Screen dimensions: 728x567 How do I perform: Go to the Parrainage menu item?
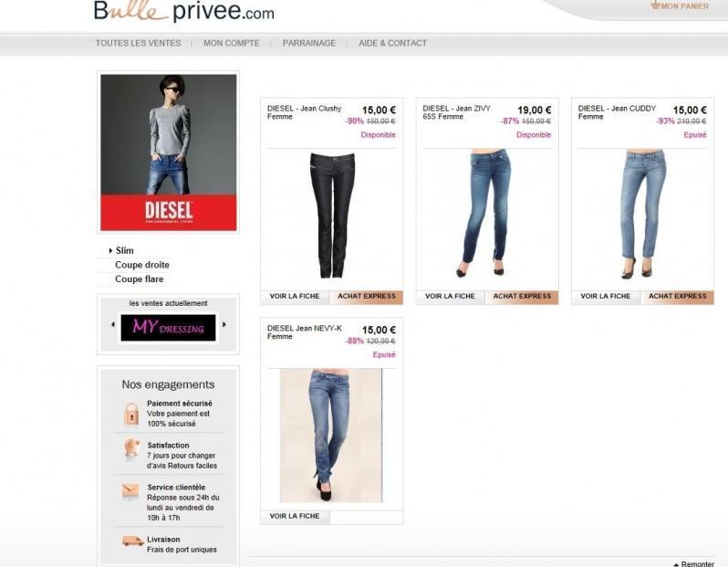point(309,43)
